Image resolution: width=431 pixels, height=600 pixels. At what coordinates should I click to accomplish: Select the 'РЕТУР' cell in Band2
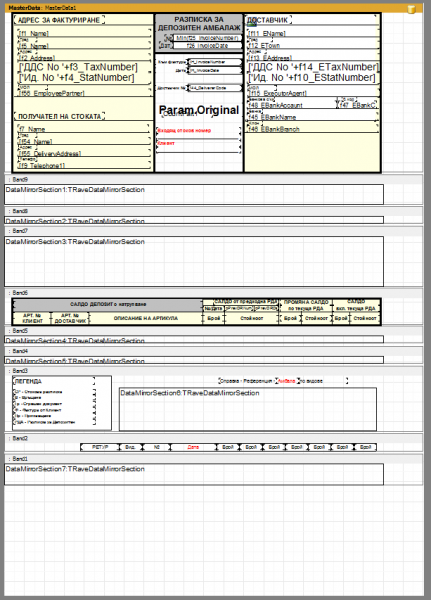tap(100, 447)
